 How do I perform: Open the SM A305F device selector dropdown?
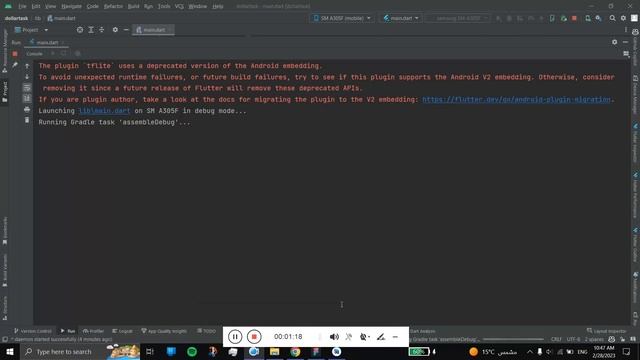click(x=342, y=18)
